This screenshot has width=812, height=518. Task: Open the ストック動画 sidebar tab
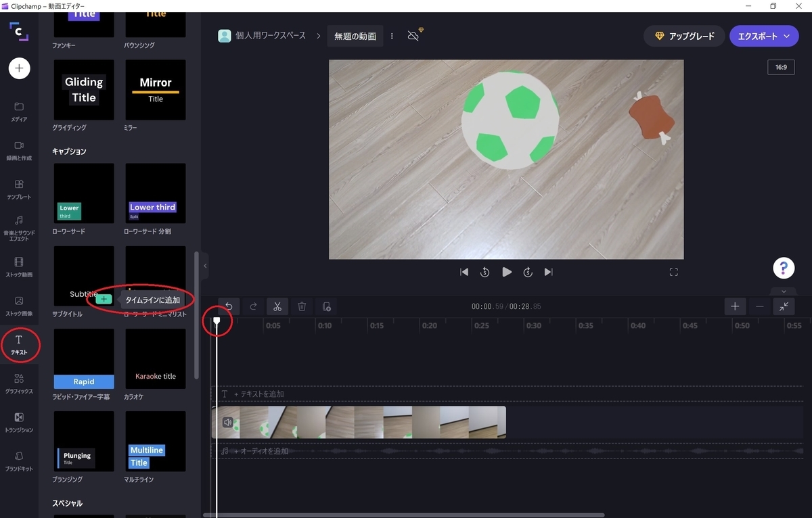click(19, 266)
